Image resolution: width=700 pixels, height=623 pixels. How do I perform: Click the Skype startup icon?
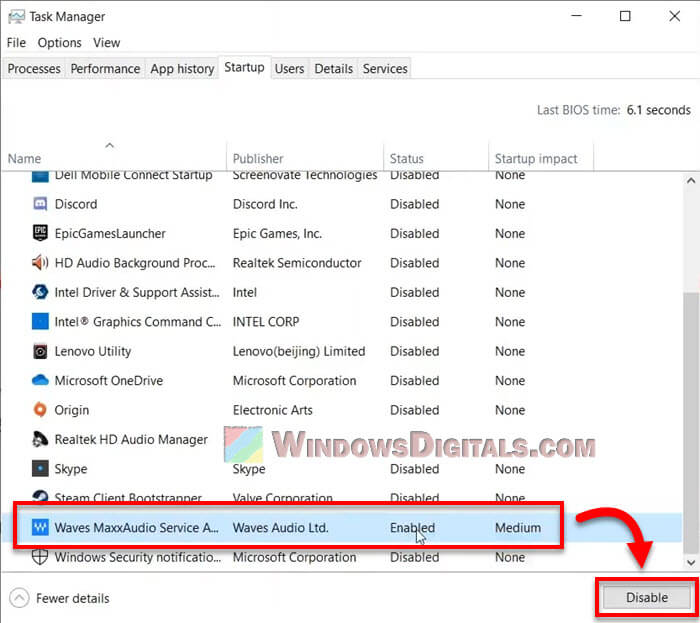click(x=40, y=469)
